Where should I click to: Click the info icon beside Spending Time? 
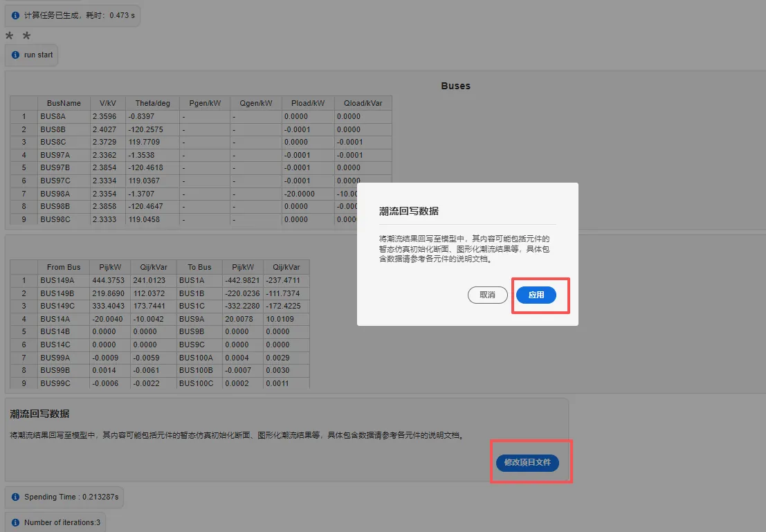(x=15, y=497)
